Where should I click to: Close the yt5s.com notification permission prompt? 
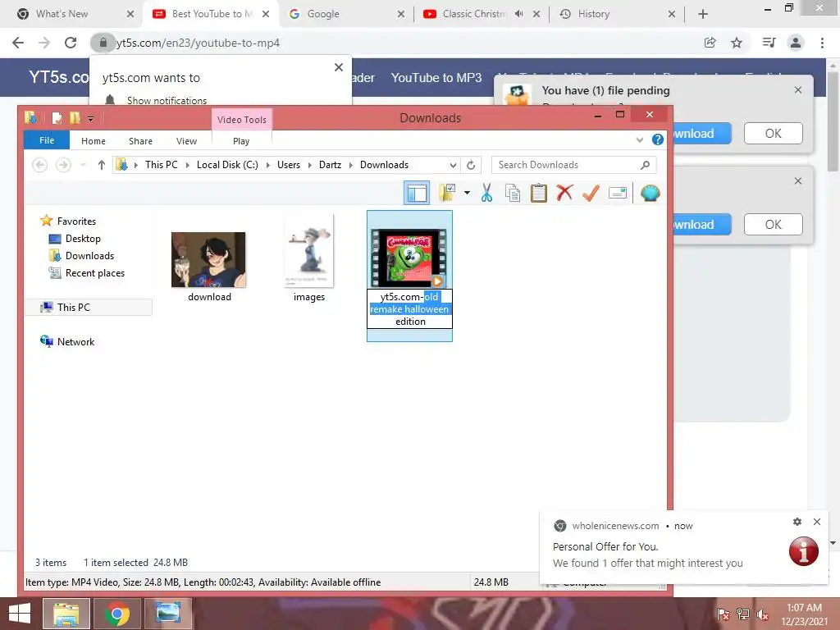pos(339,67)
